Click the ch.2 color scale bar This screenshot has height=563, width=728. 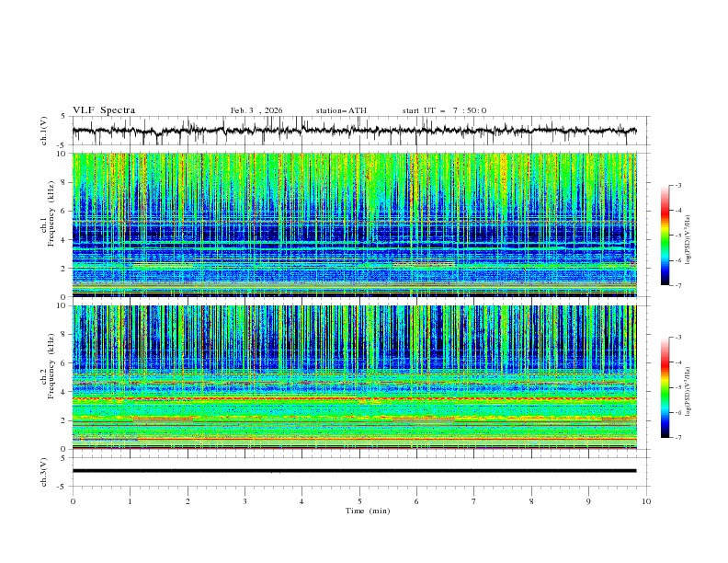click(x=665, y=387)
